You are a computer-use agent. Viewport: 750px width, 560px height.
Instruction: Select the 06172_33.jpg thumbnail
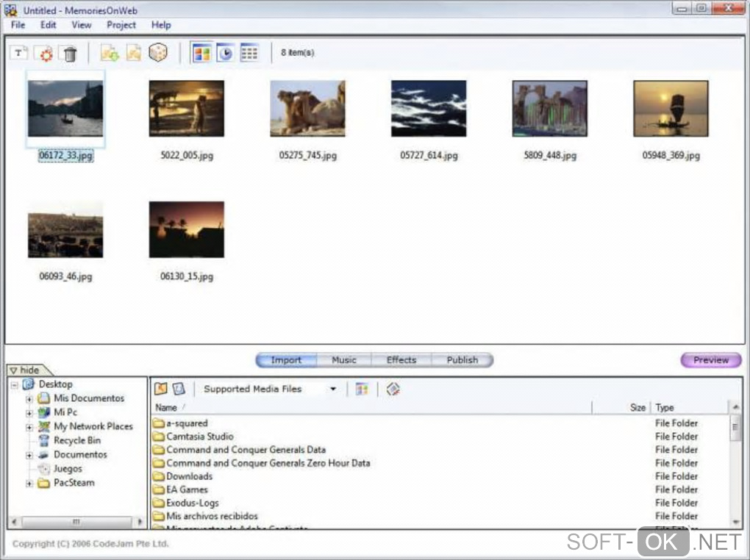[x=65, y=109]
